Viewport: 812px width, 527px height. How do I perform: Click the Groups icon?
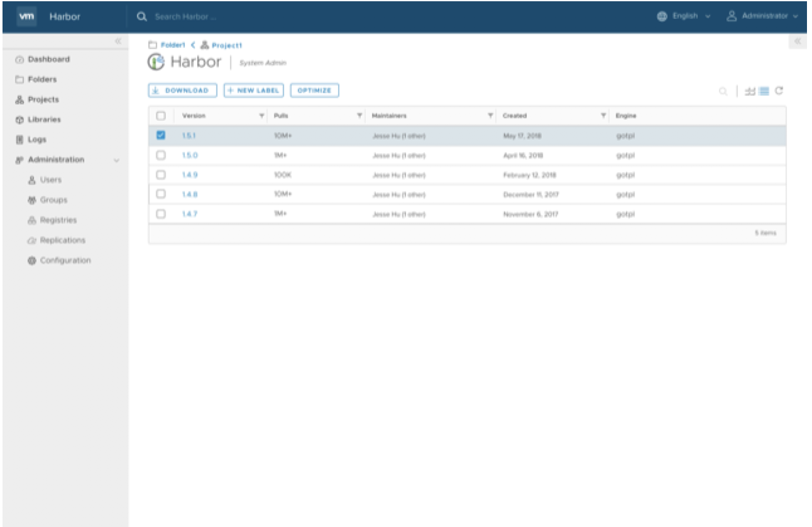pos(32,201)
